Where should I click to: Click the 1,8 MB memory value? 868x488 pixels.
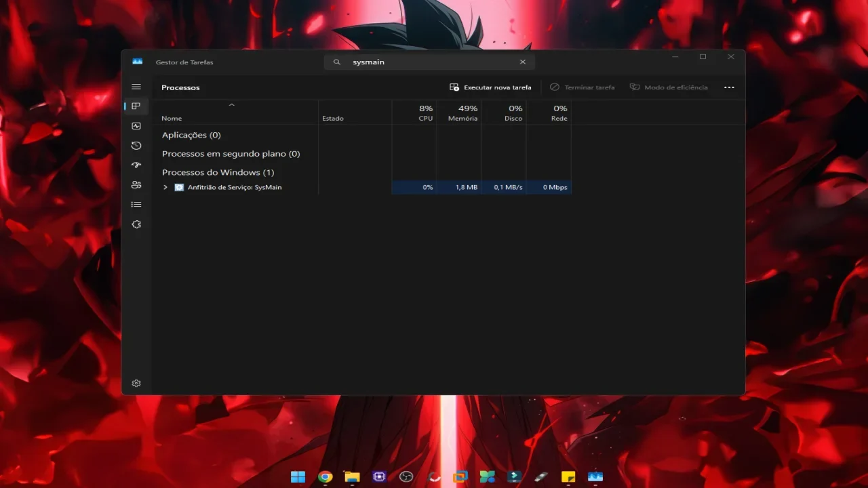[x=467, y=187]
